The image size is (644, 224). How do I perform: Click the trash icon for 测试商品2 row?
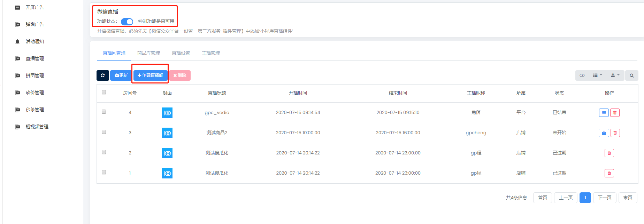click(615, 133)
